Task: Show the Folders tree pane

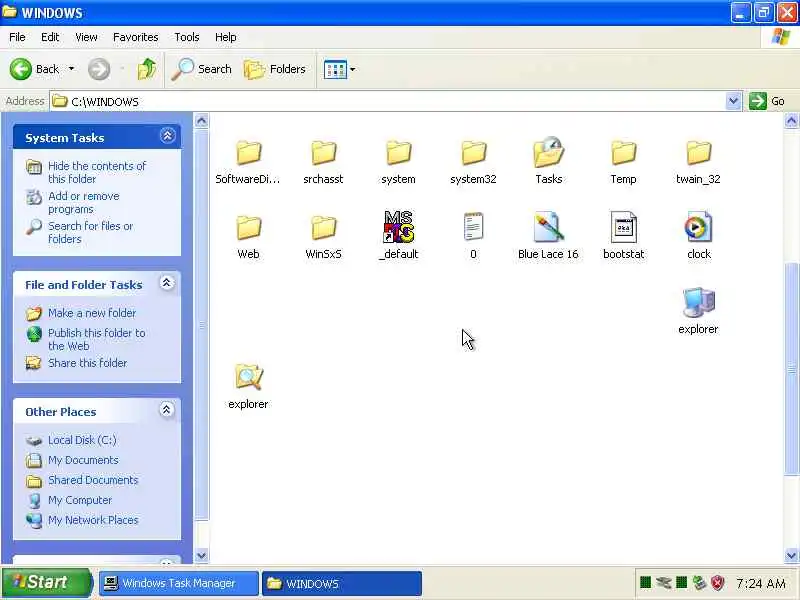Action: click(x=275, y=69)
